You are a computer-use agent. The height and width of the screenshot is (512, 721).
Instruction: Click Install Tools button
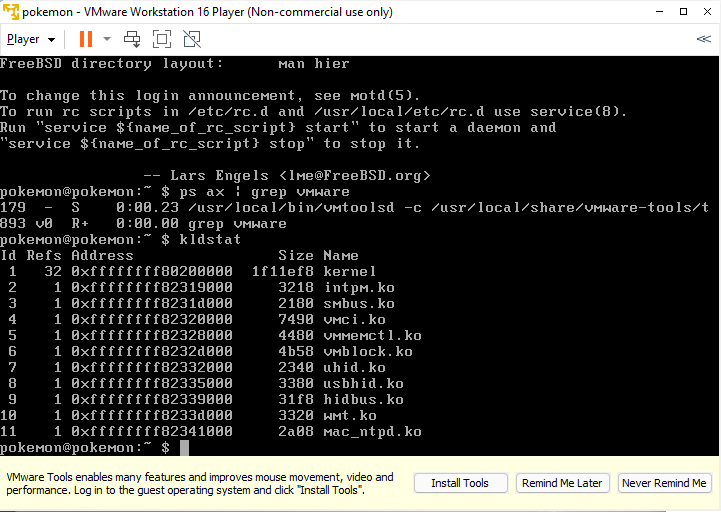click(460, 483)
